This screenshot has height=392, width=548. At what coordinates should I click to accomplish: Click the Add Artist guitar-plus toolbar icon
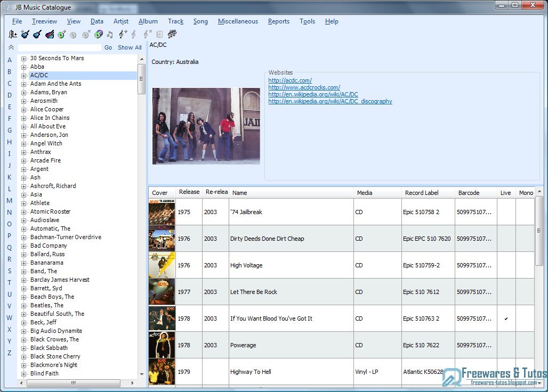pyautogui.click(x=24, y=34)
